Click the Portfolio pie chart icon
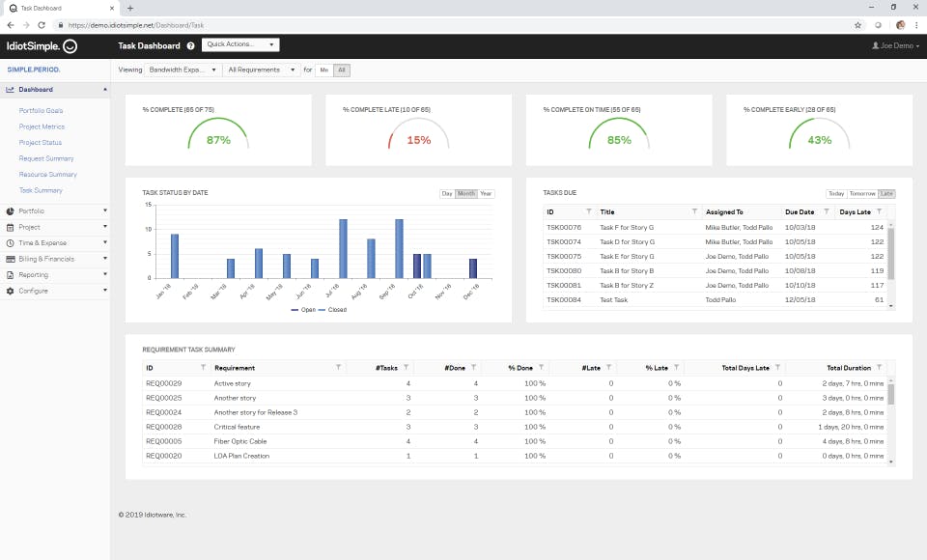Image resolution: width=927 pixels, height=560 pixels. click(10, 211)
